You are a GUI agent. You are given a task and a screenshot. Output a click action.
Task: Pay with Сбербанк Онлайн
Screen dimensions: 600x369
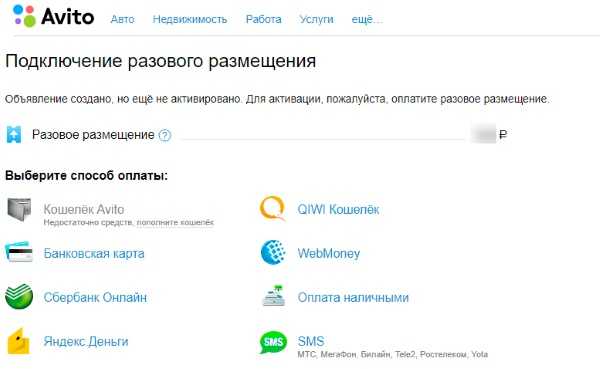point(95,297)
